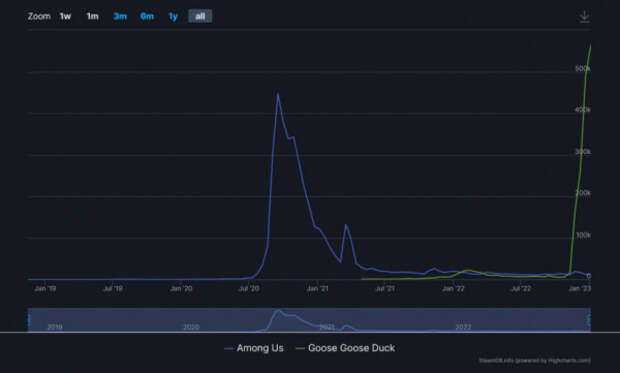
Task: Set zoom range to 1w
Action: 65,16
